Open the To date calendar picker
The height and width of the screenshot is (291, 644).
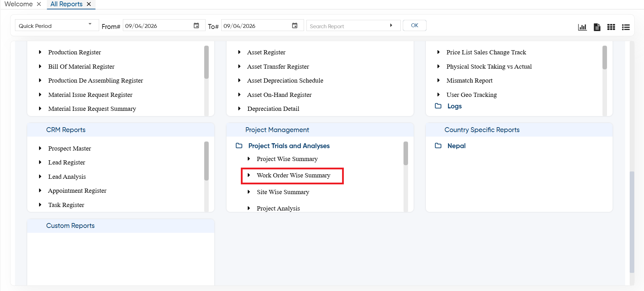tap(295, 25)
